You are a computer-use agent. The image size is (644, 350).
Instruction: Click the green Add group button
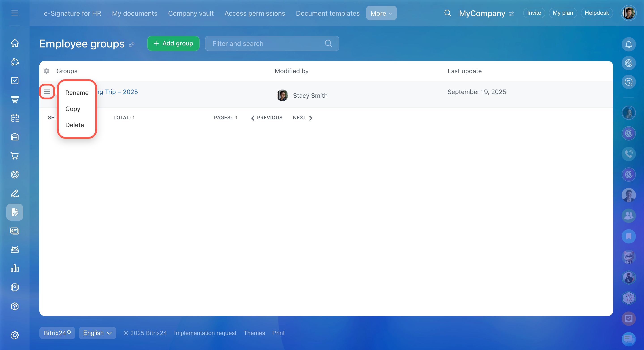coord(173,43)
